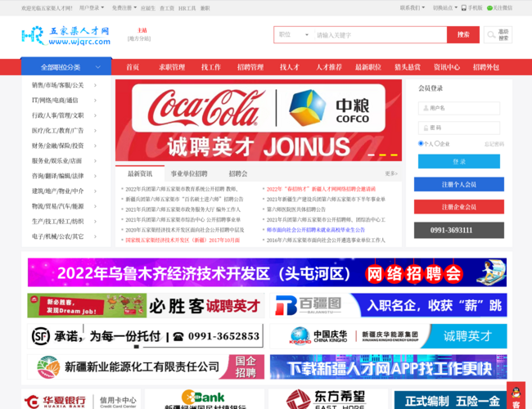Open the 职位 search type dropdown
532x409 pixels.
click(x=294, y=34)
